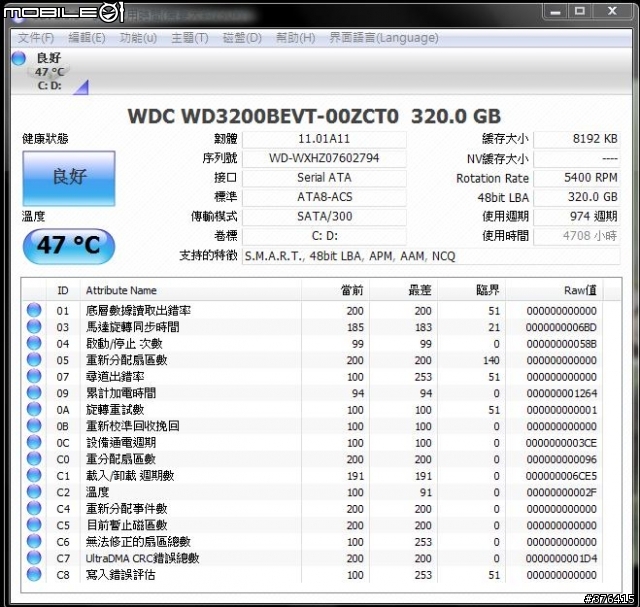Click status orb for attribute C6
The image size is (640, 607).
click(34, 542)
